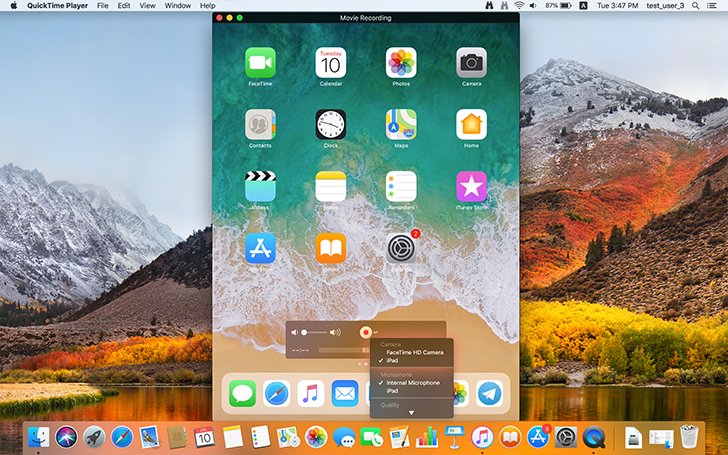Open FaceTime from the Mac Dock

click(x=371, y=437)
